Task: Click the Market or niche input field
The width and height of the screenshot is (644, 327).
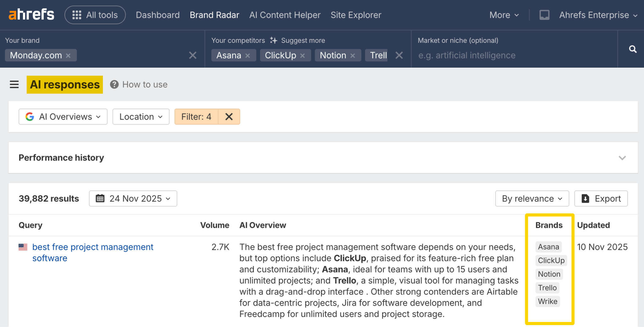Action: pos(513,55)
